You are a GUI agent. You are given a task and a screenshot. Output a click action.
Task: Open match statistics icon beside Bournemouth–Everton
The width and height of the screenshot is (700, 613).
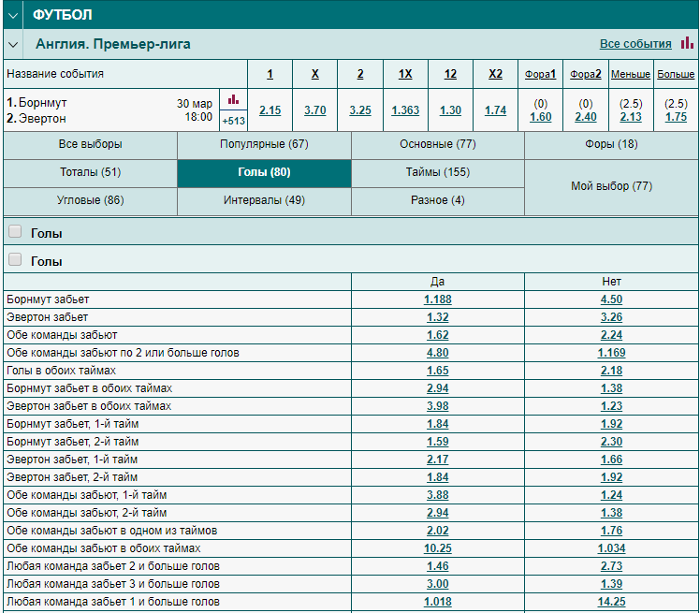(x=233, y=99)
